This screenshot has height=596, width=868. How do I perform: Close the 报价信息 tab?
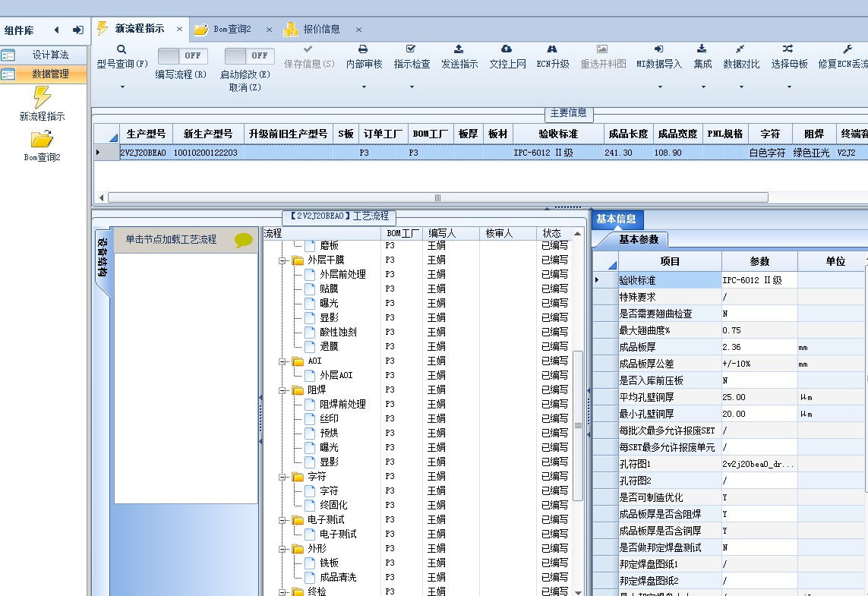pyautogui.click(x=358, y=30)
